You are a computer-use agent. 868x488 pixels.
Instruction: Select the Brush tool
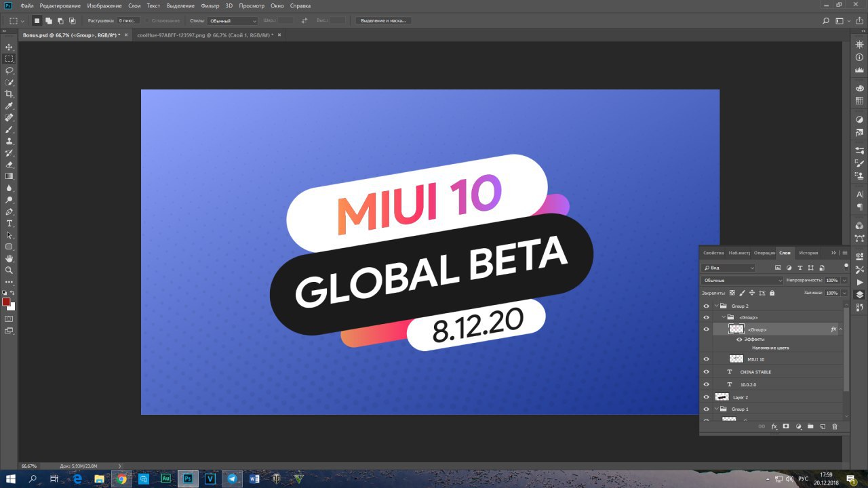tap(9, 129)
